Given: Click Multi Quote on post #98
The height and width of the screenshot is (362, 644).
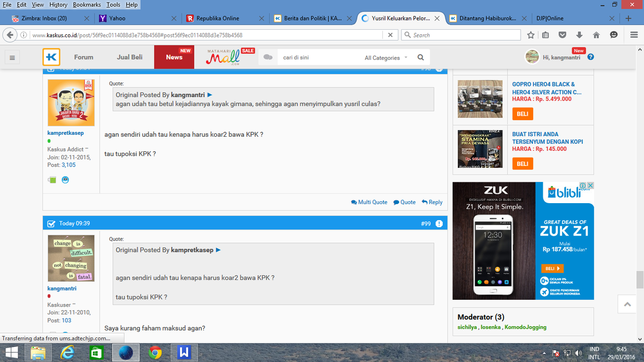Looking at the screenshot, I should pos(369,202).
